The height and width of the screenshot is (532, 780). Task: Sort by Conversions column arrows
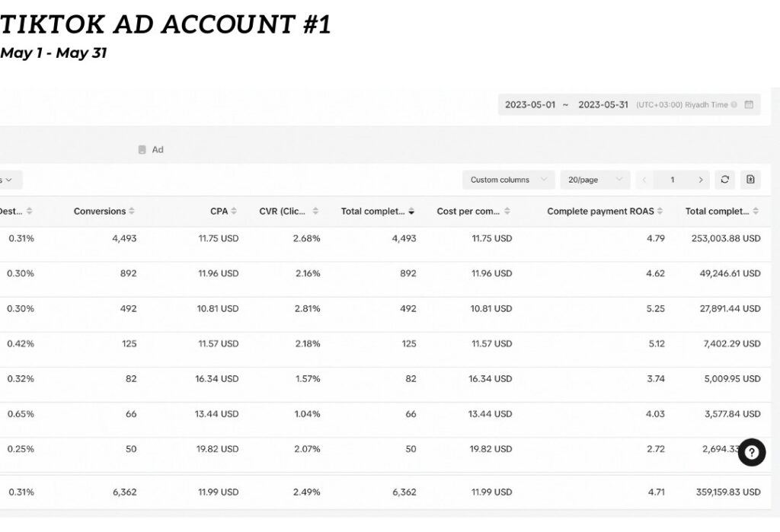(132, 212)
